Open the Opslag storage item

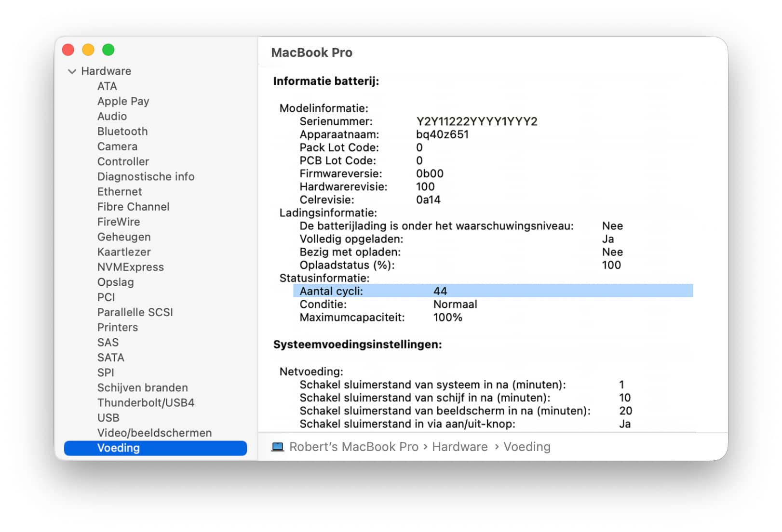(115, 282)
